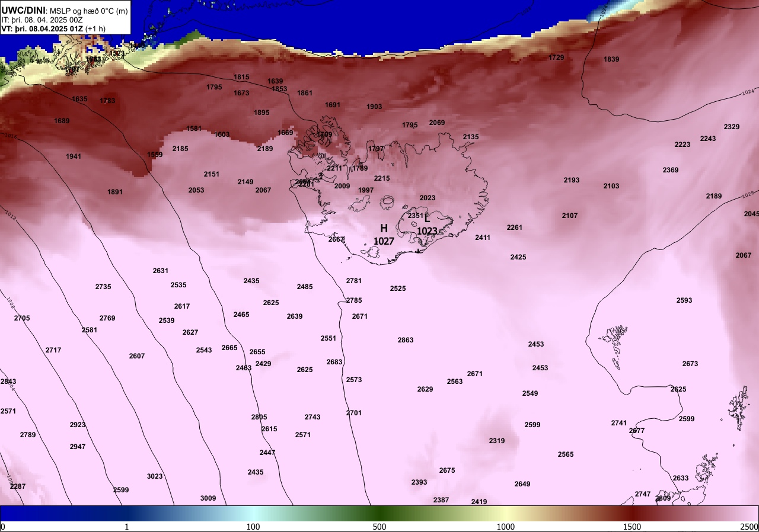Click the height value '2923'
This screenshot has width=759, height=532.
[x=78, y=425]
